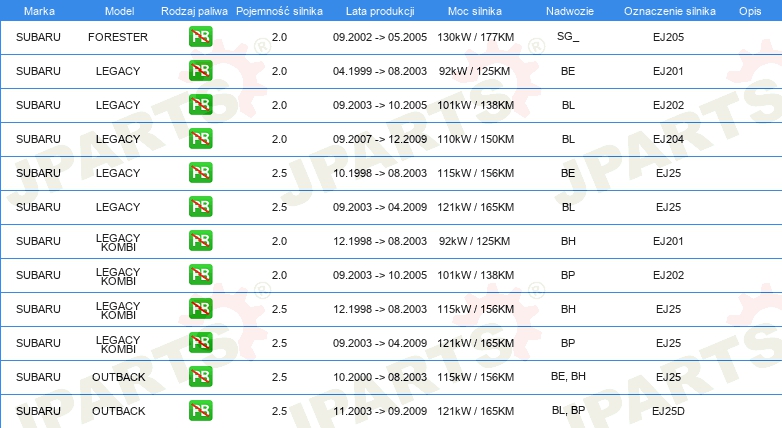Click the fuel icon in the LEGACY KOMBI BP 2.5 row
782x428 pixels.
point(200,342)
